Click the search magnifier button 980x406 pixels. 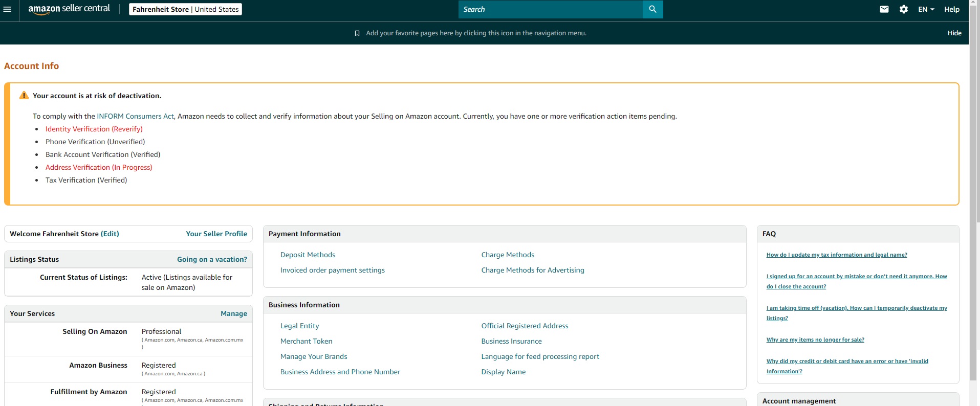pos(652,9)
